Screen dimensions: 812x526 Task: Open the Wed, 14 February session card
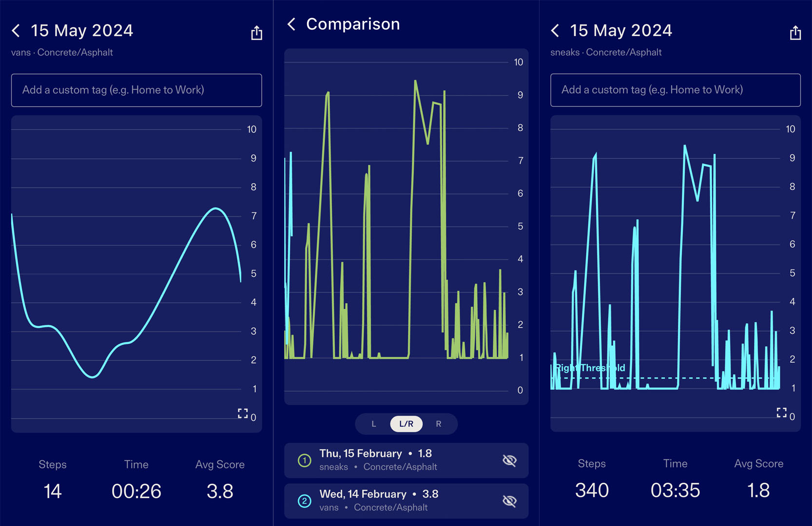click(406, 501)
